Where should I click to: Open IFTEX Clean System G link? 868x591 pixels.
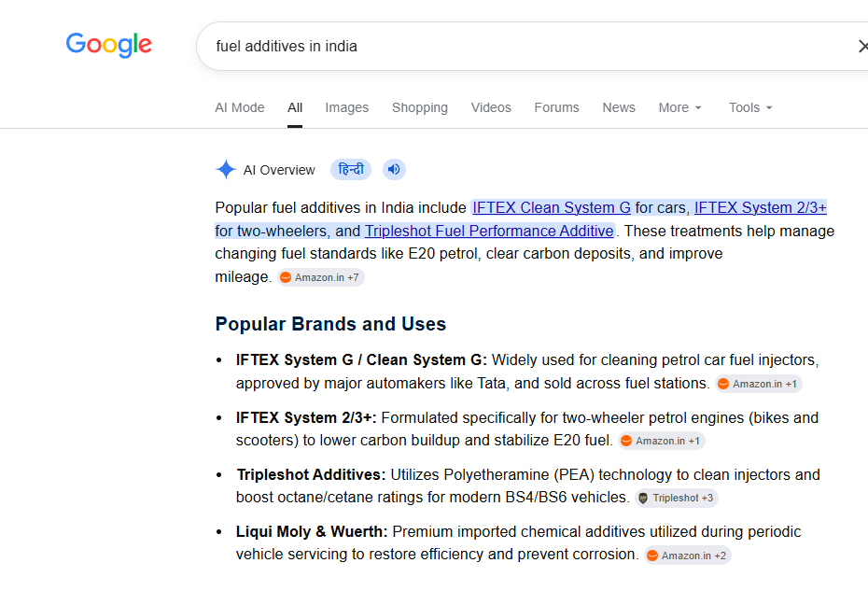(x=552, y=207)
